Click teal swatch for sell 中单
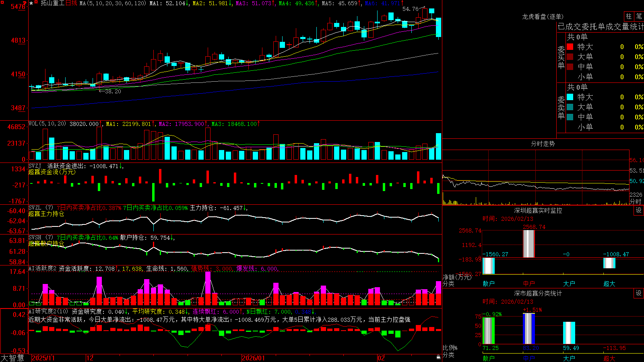 570,117
